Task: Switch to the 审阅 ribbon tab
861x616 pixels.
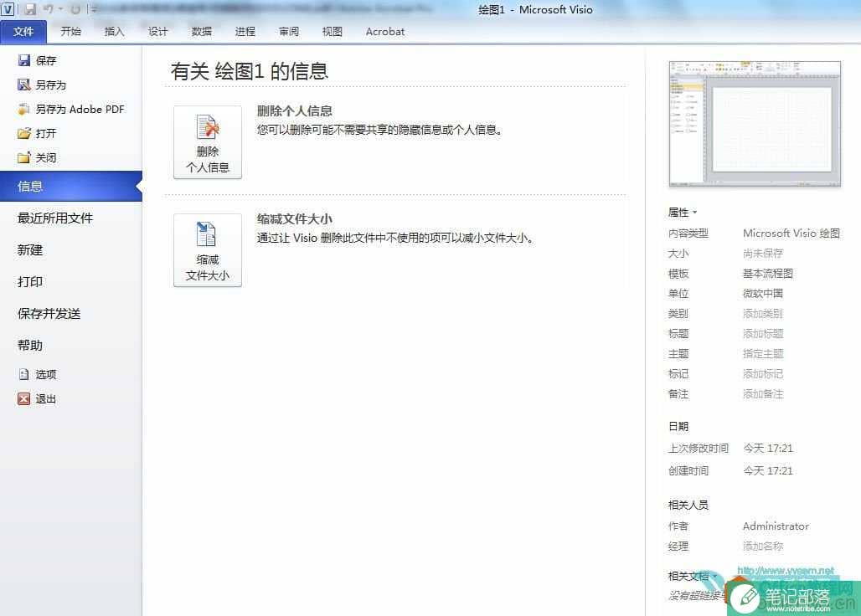Action: [x=289, y=32]
